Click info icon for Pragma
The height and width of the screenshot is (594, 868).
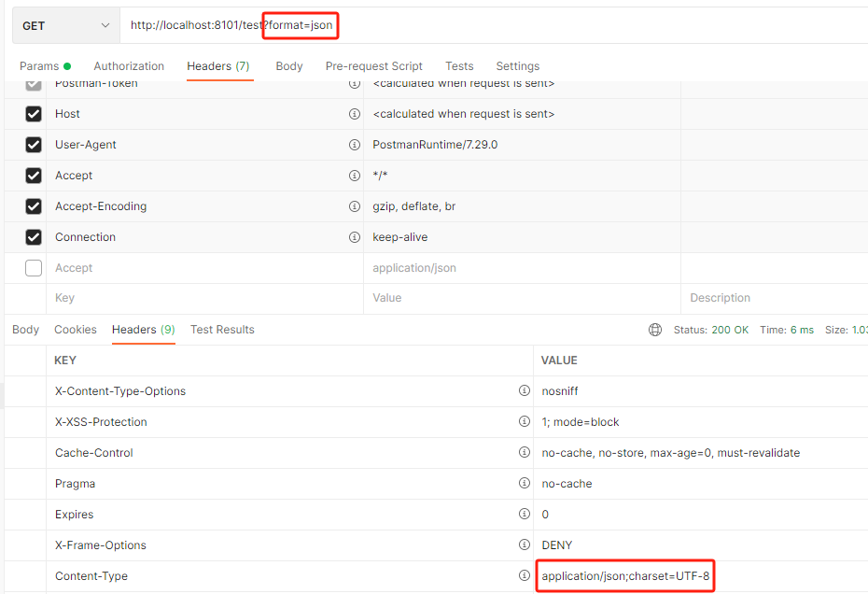(x=525, y=483)
